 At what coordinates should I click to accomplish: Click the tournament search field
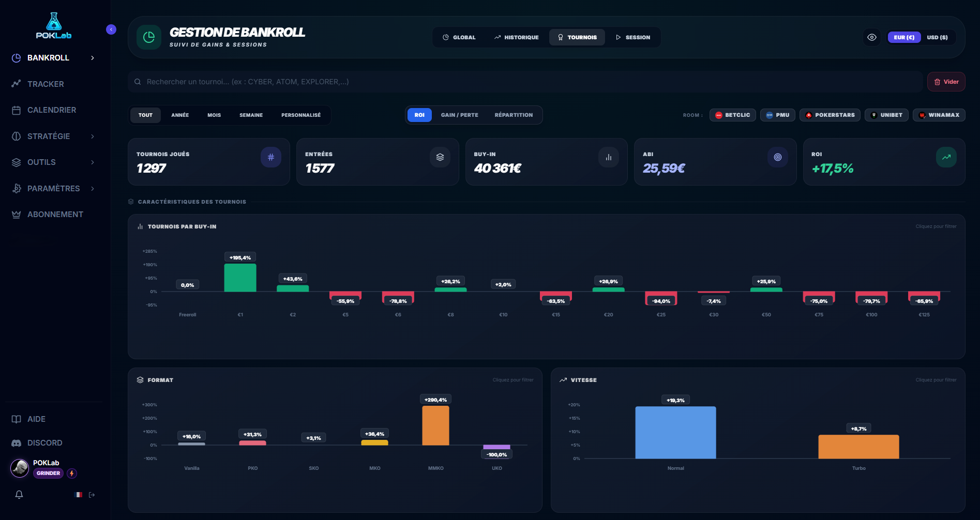(x=525, y=82)
